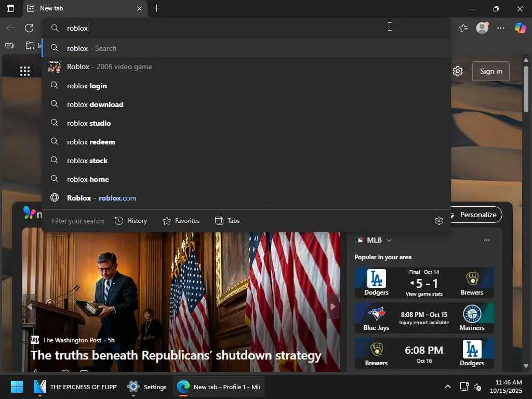Select the 'roblox - Search' suggestion

[x=247, y=48]
